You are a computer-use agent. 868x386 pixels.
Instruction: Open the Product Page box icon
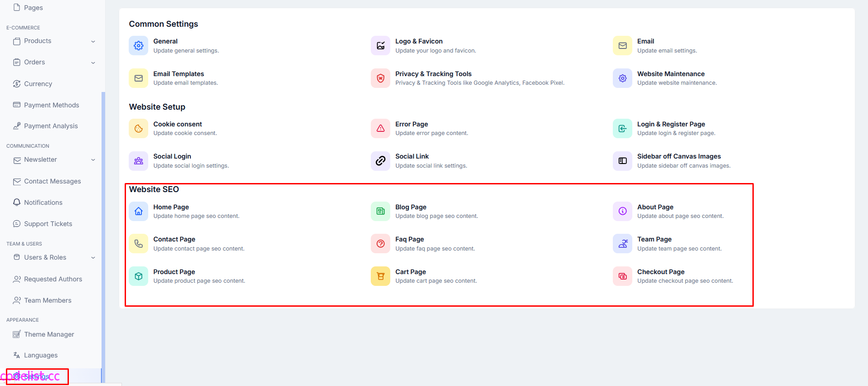coord(138,276)
